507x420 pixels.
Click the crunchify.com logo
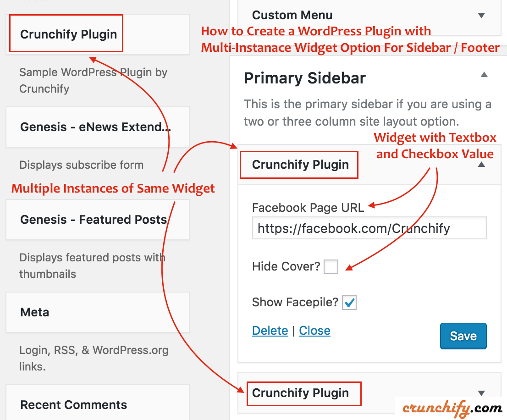pos(452,408)
